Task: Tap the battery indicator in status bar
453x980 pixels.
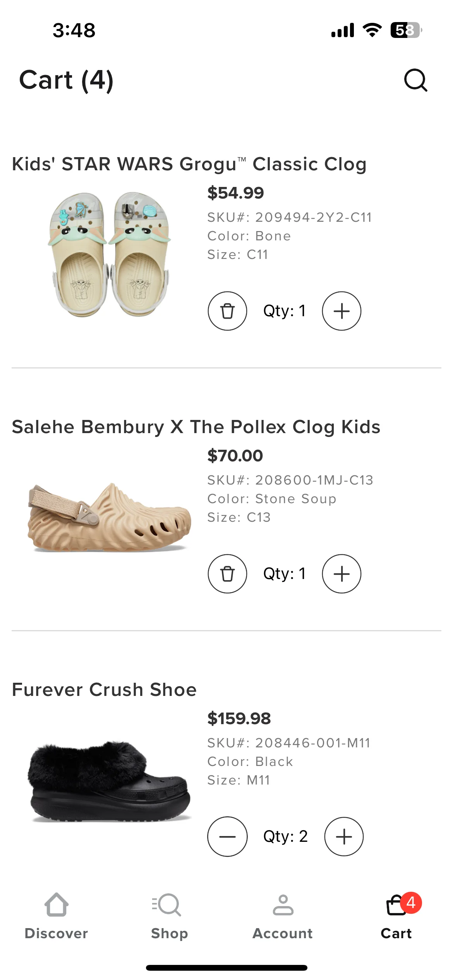Action: coord(406,30)
